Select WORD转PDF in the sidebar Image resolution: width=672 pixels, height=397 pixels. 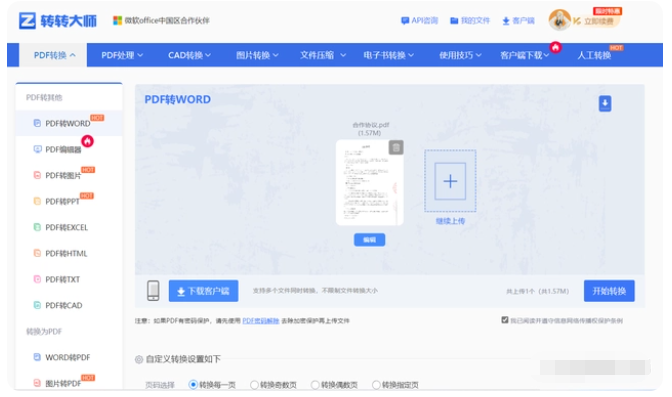point(69,357)
